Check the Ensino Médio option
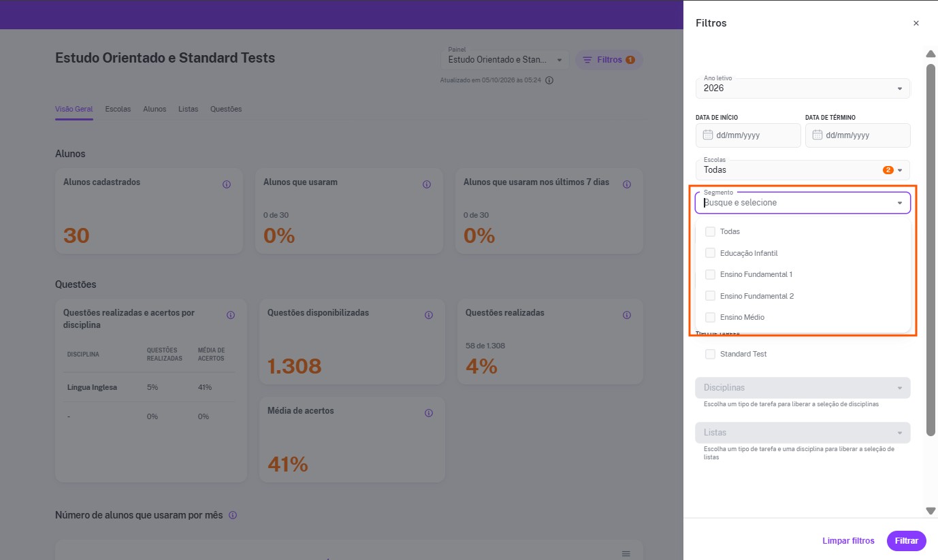This screenshot has height=560, width=938. (711, 317)
